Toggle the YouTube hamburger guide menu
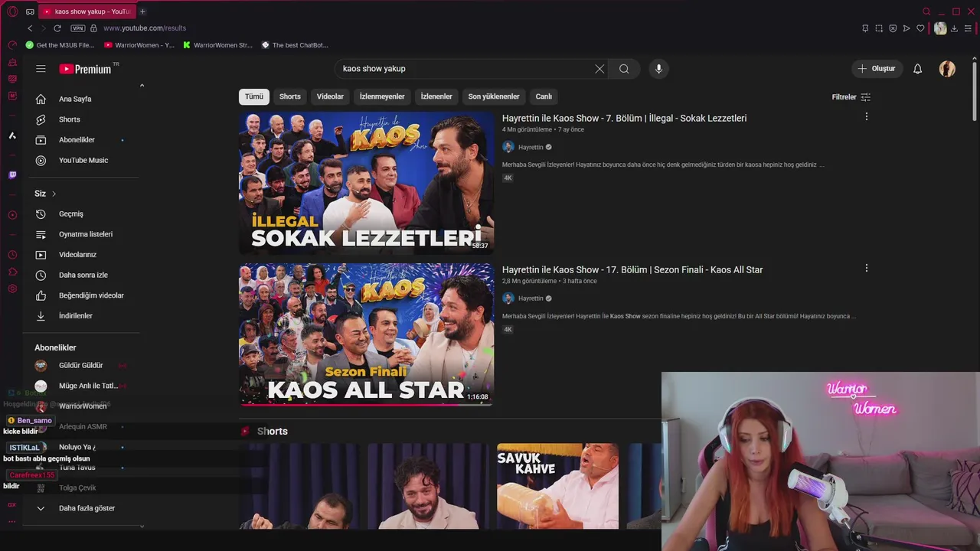The image size is (980, 551). click(x=41, y=69)
